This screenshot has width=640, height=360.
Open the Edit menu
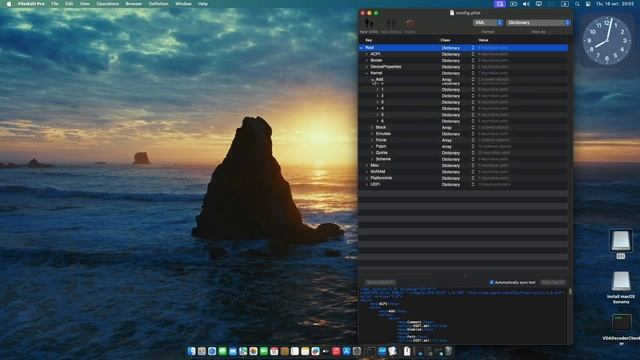[69, 4]
